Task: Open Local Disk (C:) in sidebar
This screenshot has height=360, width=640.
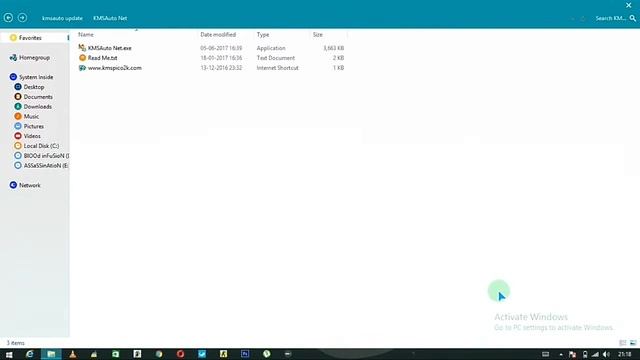Action: [41, 146]
